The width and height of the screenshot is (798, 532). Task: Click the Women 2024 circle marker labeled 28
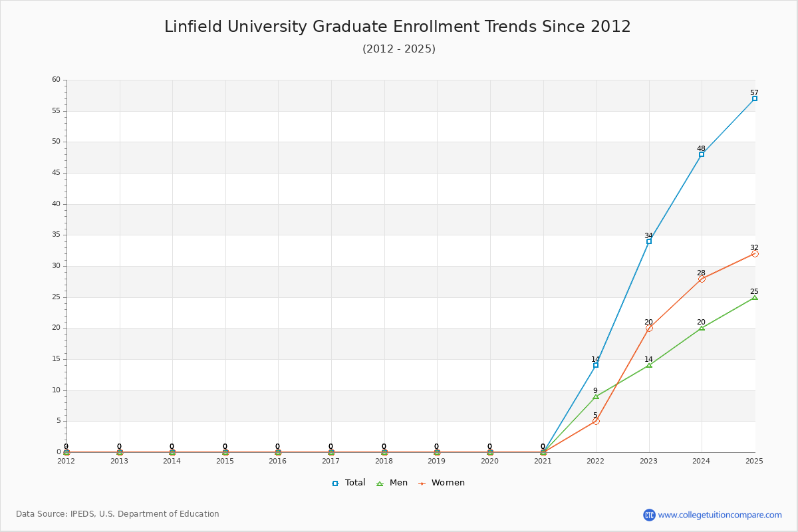click(x=702, y=279)
